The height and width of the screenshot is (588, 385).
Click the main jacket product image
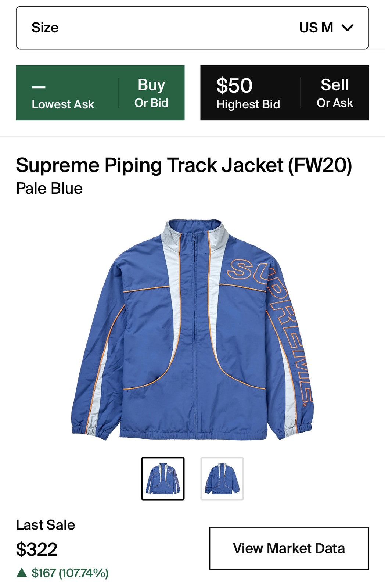(192, 330)
